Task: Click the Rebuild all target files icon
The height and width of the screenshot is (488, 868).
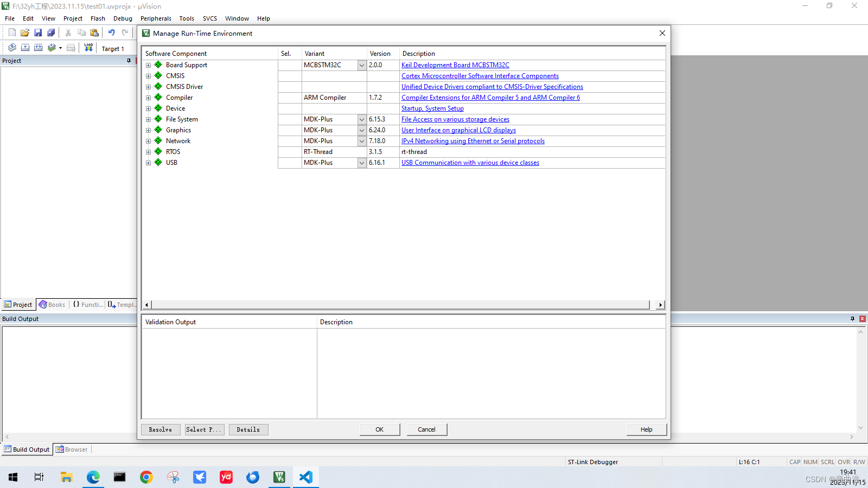Action: pyautogui.click(x=38, y=48)
